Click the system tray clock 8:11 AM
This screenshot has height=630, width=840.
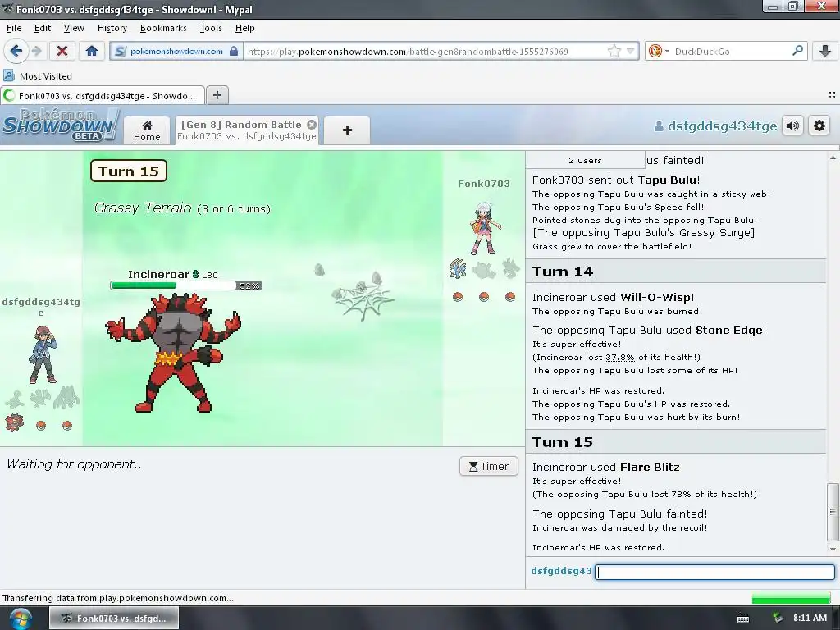coord(810,619)
